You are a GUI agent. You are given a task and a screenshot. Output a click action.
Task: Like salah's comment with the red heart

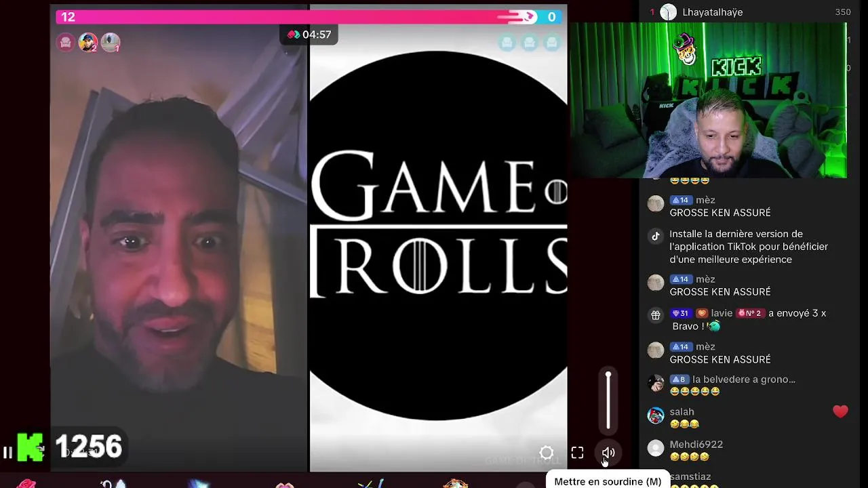(840, 411)
